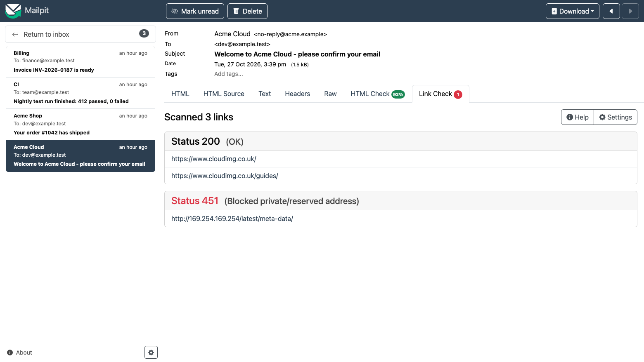Screen dimensions: 644x362
Task: Return to inbox
Action: 80,34
